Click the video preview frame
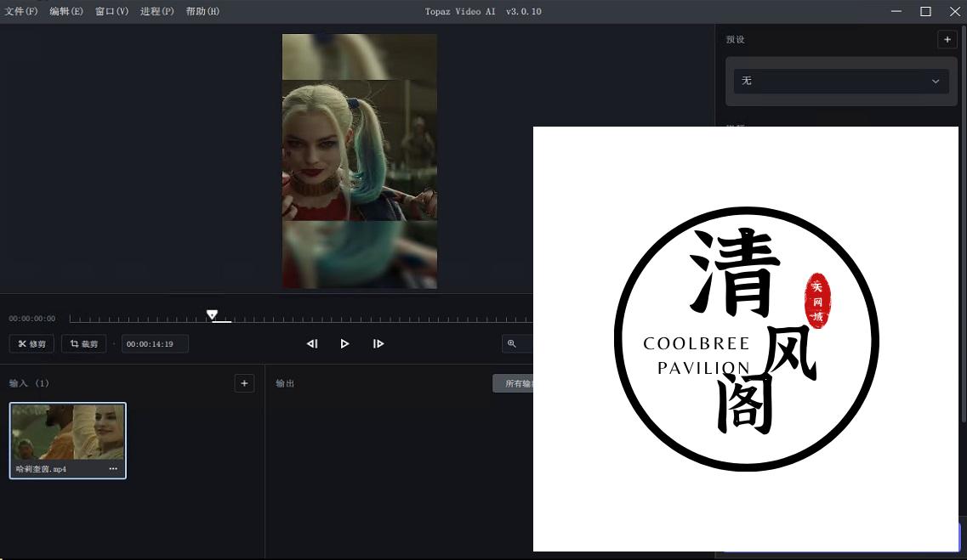The width and height of the screenshot is (967, 560). (360, 161)
